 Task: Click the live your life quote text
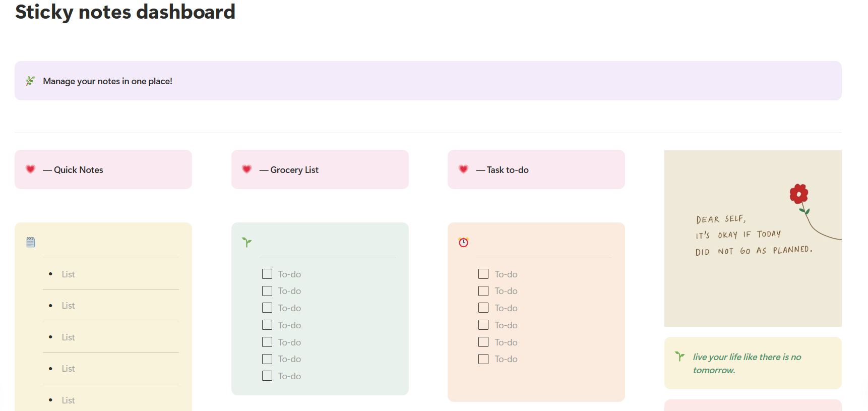tap(747, 363)
